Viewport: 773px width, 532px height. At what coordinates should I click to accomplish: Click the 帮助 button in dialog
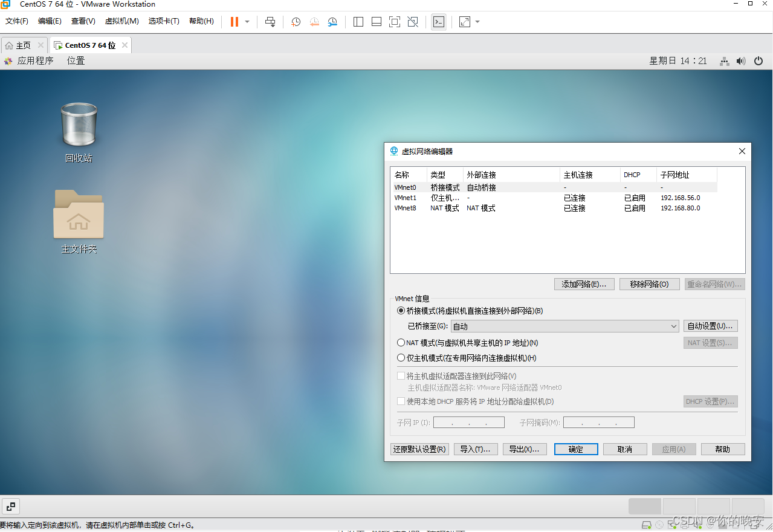(723, 449)
